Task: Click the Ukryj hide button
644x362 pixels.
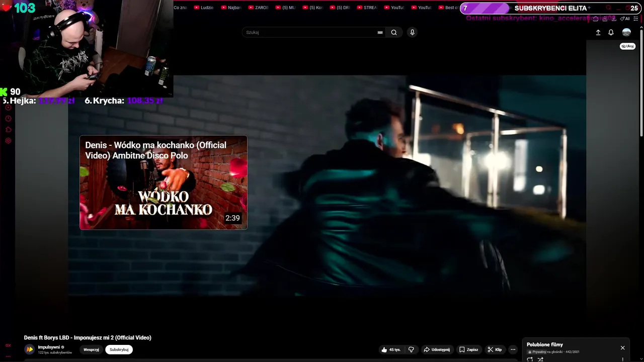Action: point(627,46)
